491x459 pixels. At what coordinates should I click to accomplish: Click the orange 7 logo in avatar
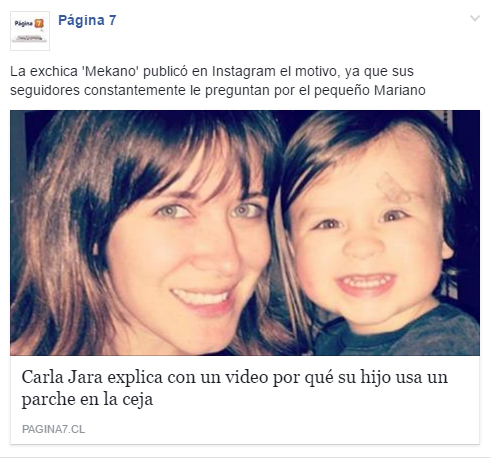tap(39, 24)
